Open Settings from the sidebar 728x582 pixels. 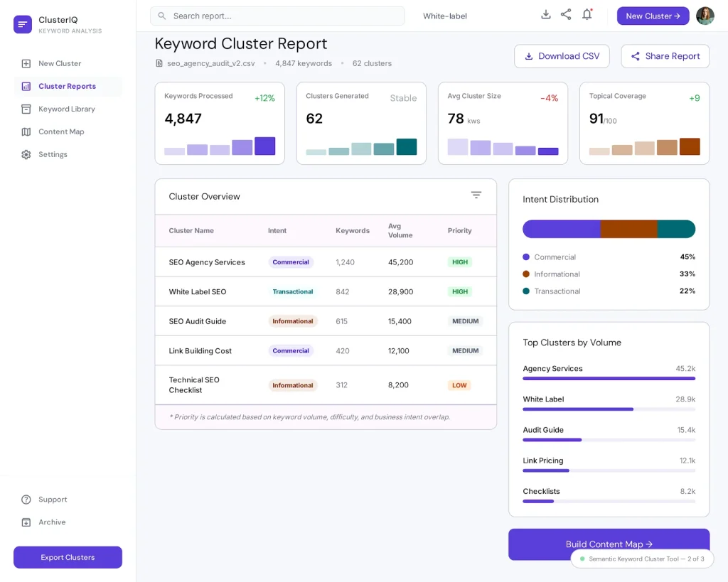click(x=68, y=154)
